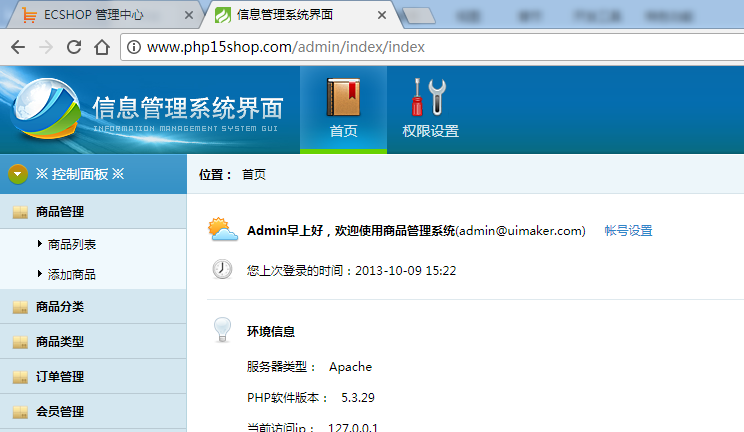The image size is (744, 432).
Task: Expand the 商品类型 sidebar section
Action: click(x=60, y=342)
